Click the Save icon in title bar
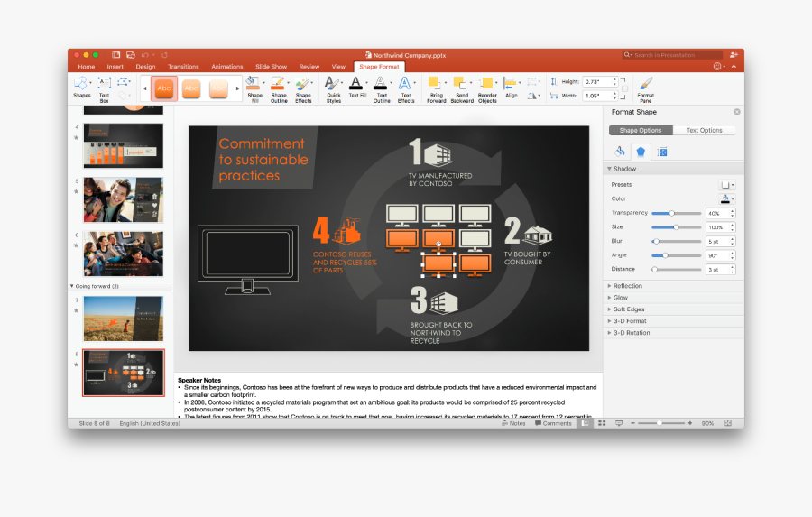The height and width of the screenshot is (517, 812). (x=131, y=55)
